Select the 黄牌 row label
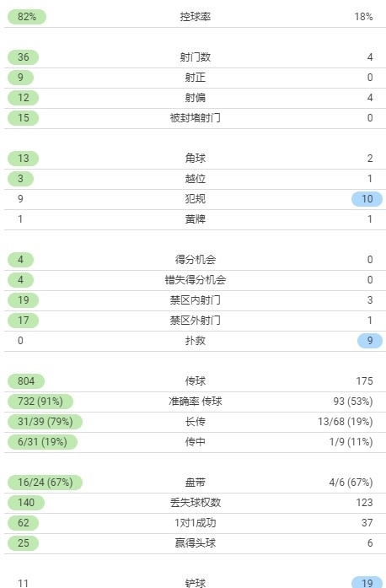386x588 pixels. pos(196,219)
